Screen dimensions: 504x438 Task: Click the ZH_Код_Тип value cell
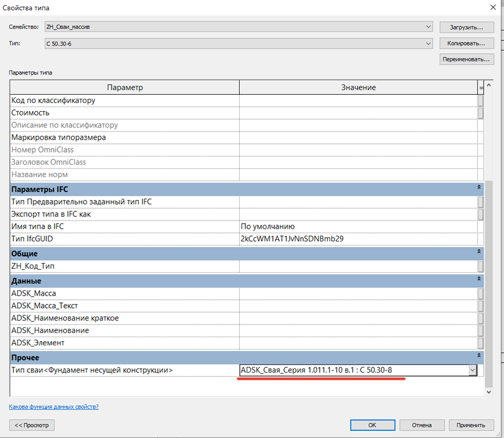point(359,266)
